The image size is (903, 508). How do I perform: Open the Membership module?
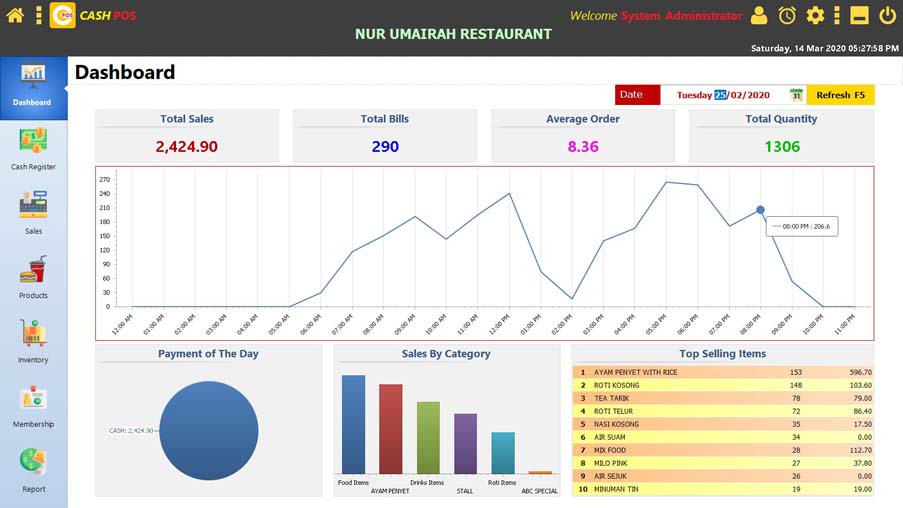33,407
